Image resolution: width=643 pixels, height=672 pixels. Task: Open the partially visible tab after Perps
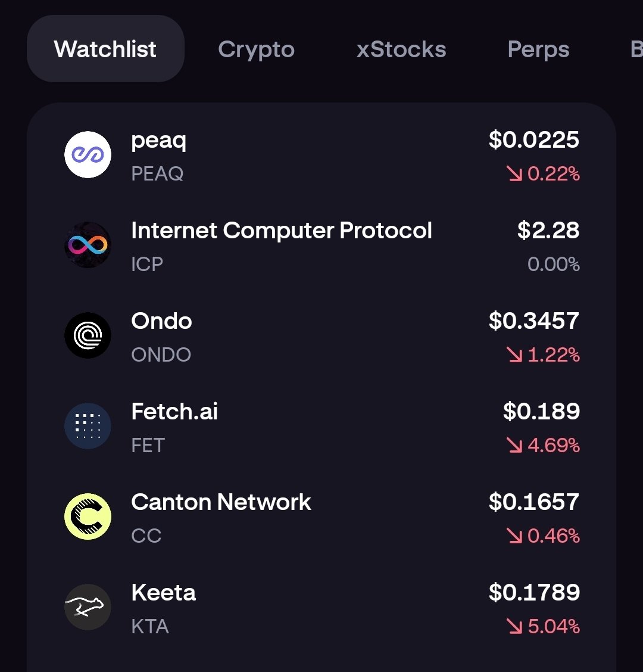point(636,49)
